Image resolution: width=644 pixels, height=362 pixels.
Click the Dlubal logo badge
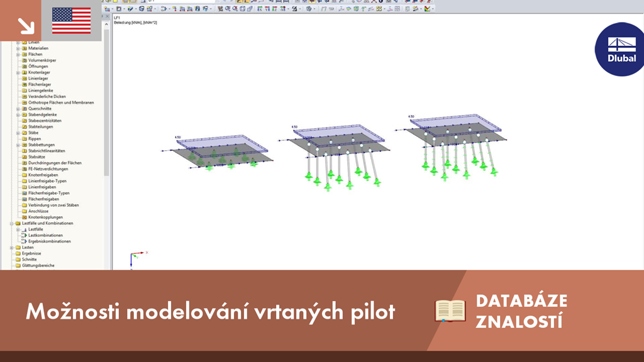click(x=620, y=49)
